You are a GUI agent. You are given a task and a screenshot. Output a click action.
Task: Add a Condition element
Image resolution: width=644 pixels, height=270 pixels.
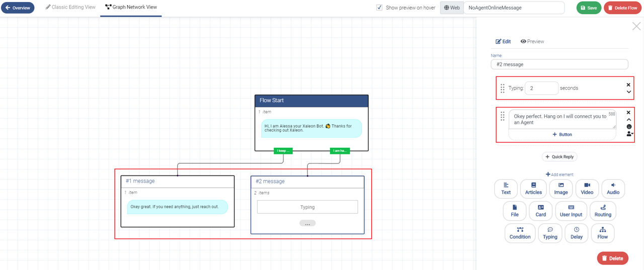point(520,233)
